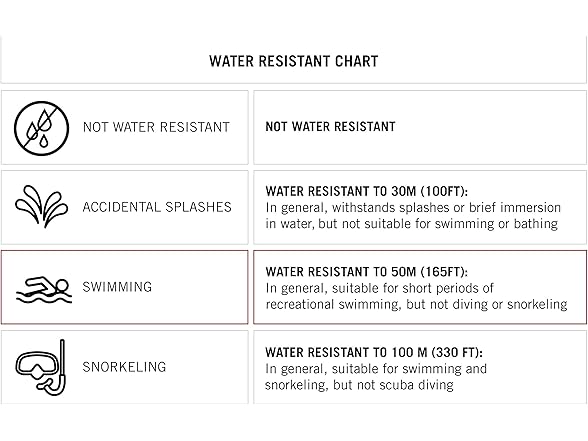588x441 pixels.
Task: Click the not suitable for swimming or bathing line
Action: pos(412,224)
